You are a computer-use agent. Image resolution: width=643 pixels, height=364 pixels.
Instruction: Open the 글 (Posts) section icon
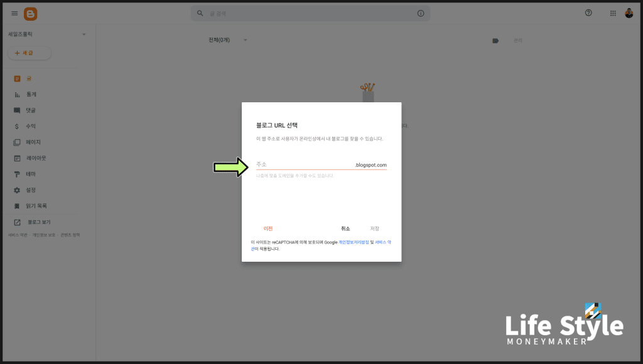(x=16, y=78)
